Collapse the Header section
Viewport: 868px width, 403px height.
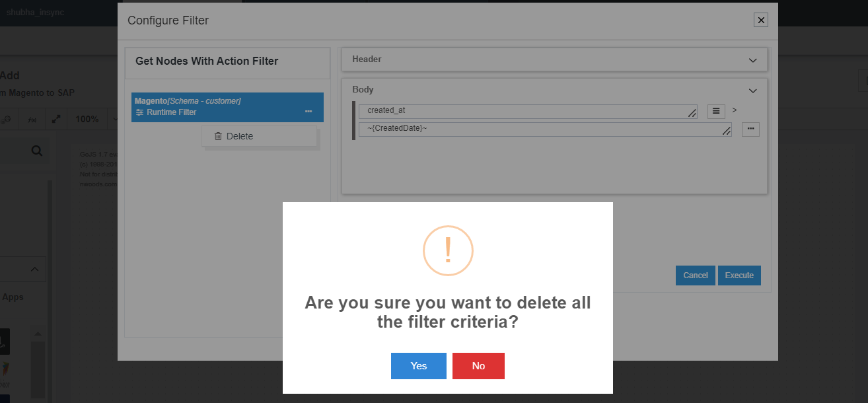pos(752,59)
